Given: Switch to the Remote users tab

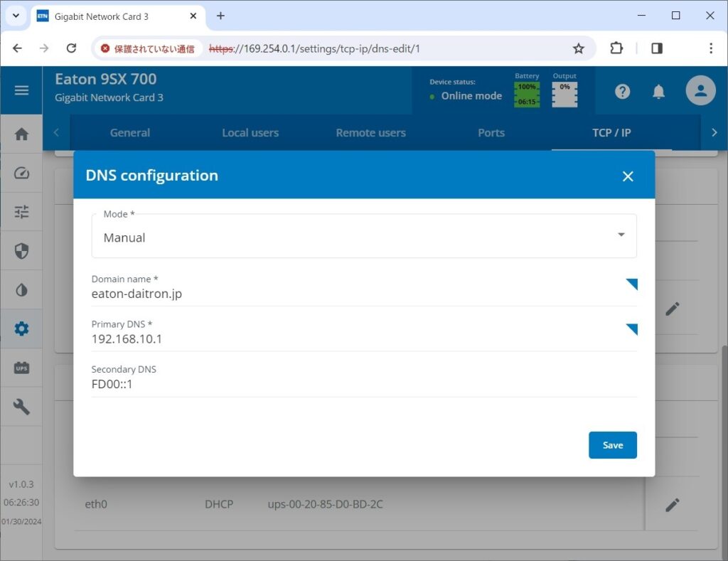Looking at the screenshot, I should click(370, 133).
